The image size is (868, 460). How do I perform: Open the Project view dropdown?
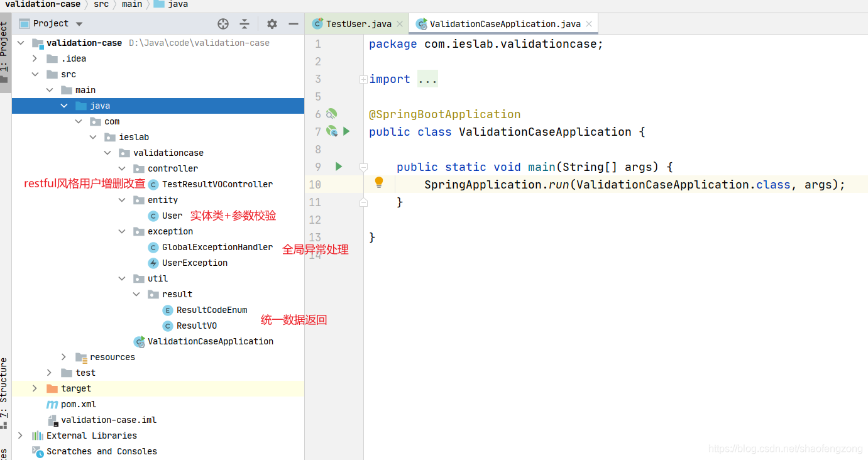coord(79,24)
